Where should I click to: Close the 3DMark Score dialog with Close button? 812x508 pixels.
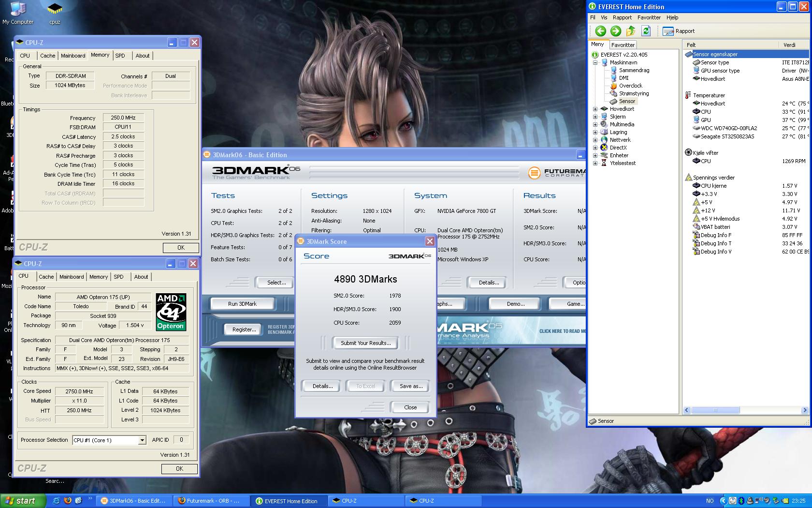pyautogui.click(x=410, y=407)
